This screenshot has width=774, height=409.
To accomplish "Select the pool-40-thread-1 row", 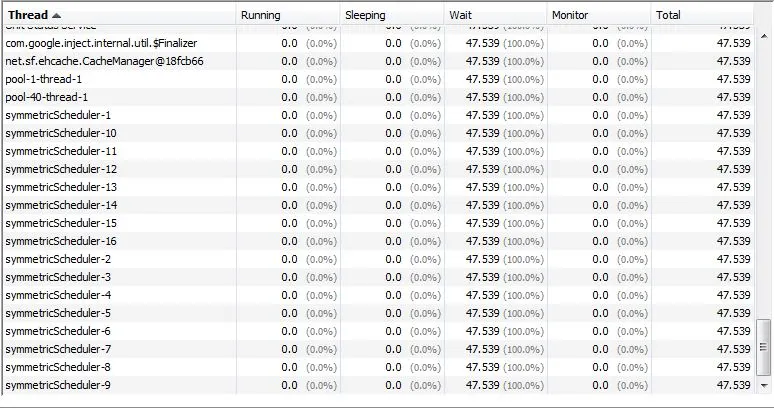I will pyautogui.click(x=47, y=97).
